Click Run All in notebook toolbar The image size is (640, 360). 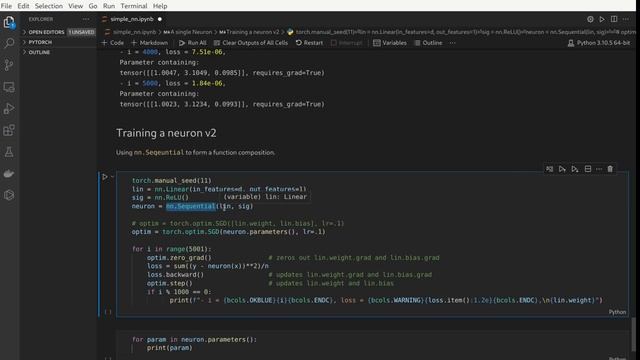pos(193,43)
